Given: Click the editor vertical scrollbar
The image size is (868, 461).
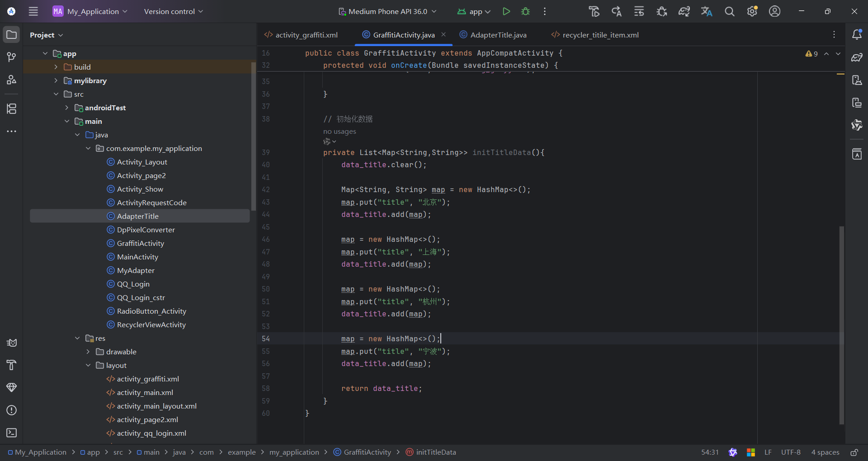Looking at the screenshot, I should 841,325.
